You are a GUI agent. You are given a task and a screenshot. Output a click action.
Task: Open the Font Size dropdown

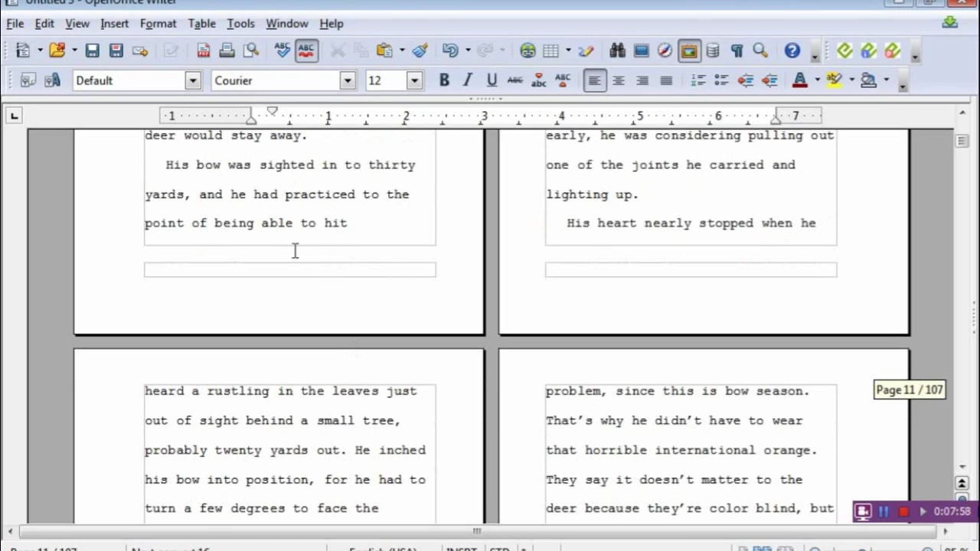[x=414, y=80]
